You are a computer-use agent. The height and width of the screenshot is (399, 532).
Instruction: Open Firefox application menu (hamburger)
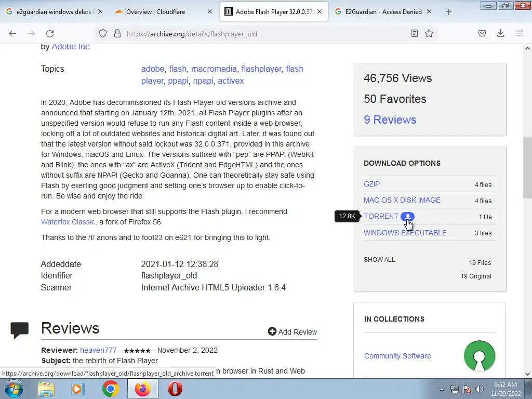[520, 33]
